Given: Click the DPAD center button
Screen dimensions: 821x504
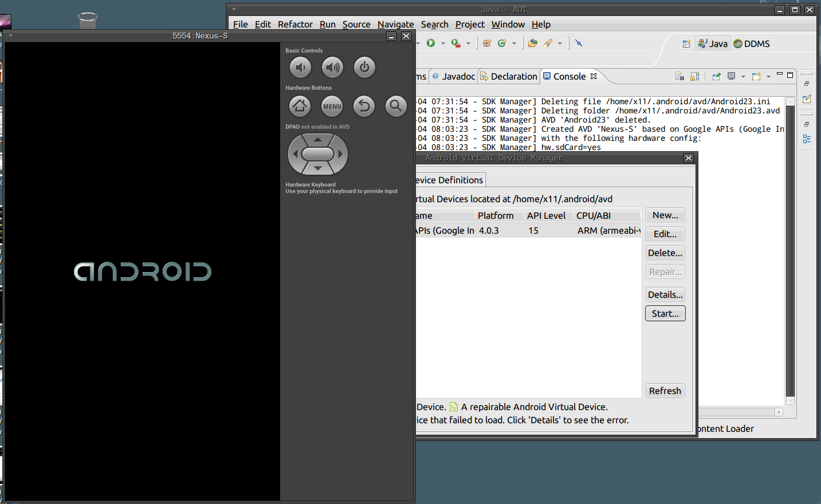Looking at the screenshot, I should tap(317, 154).
